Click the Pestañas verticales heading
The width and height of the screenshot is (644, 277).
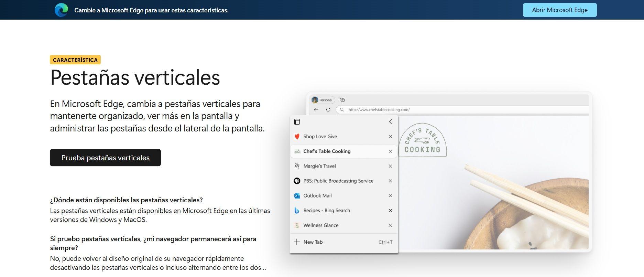point(135,77)
